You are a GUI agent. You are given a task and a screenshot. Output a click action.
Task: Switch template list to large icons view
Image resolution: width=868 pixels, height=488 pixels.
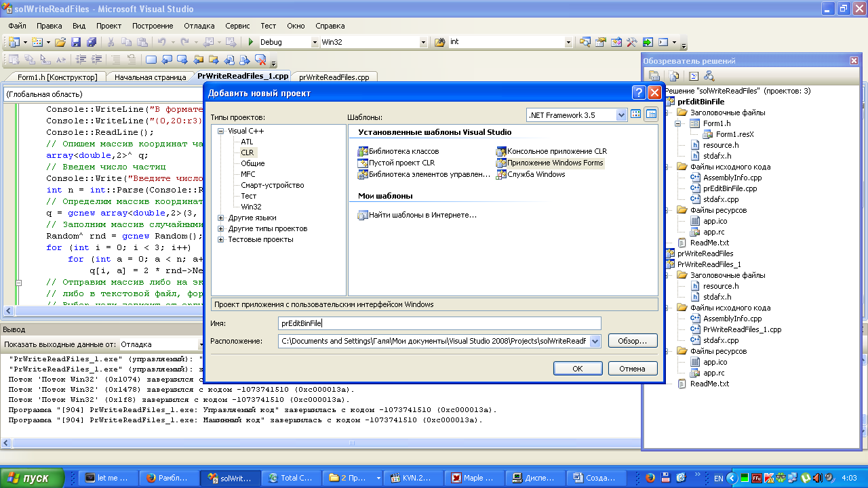tap(636, 115)
